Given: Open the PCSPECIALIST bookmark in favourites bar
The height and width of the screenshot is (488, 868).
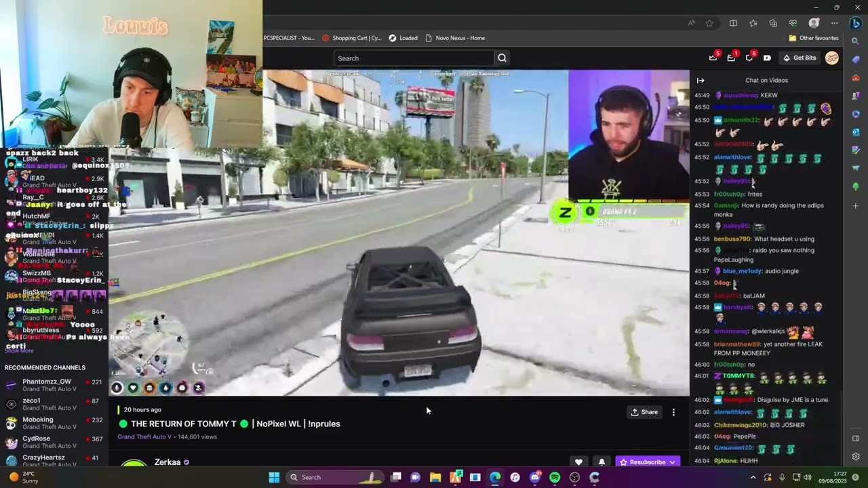Looking at the screenshot, I should coord(289,38).
